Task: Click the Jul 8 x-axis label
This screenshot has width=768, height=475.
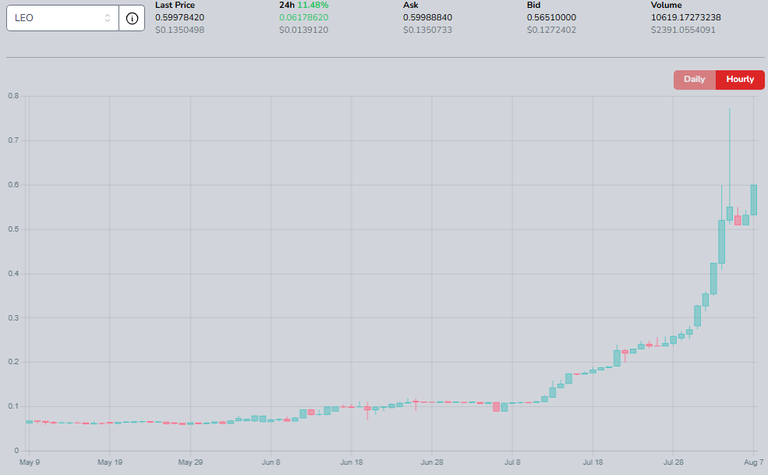Action: click(512, 462)
